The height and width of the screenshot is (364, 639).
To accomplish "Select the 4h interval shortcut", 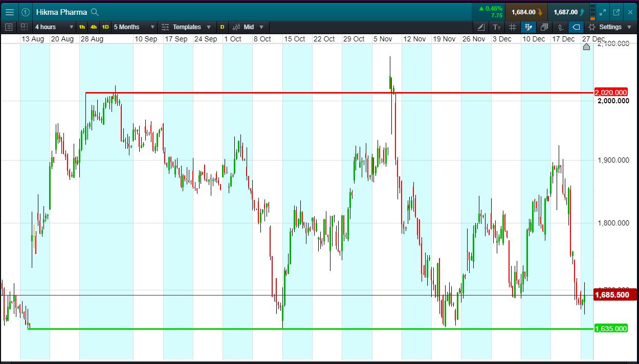I will pos(94,27).
